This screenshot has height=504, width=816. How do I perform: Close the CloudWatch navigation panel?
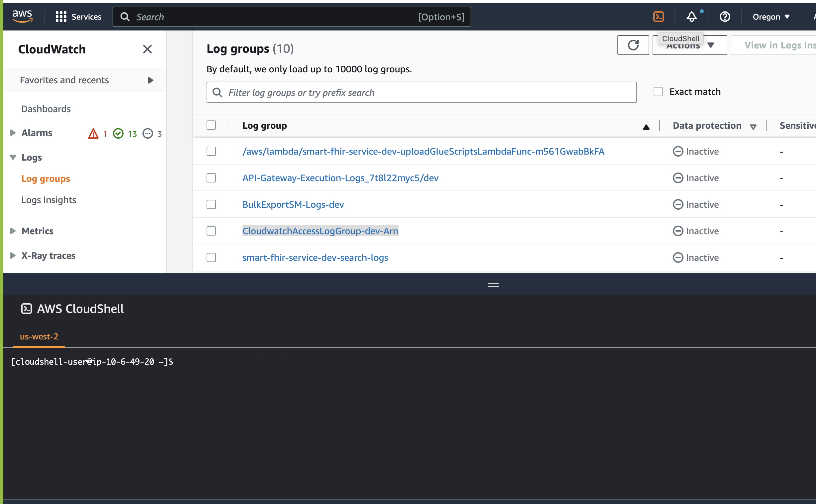pyautogui.click(x=147, y=49)
